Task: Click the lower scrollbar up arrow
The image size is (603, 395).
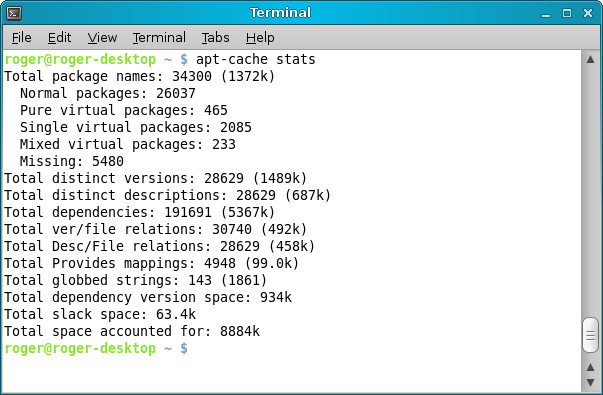Action: click(x=590, y=368)
